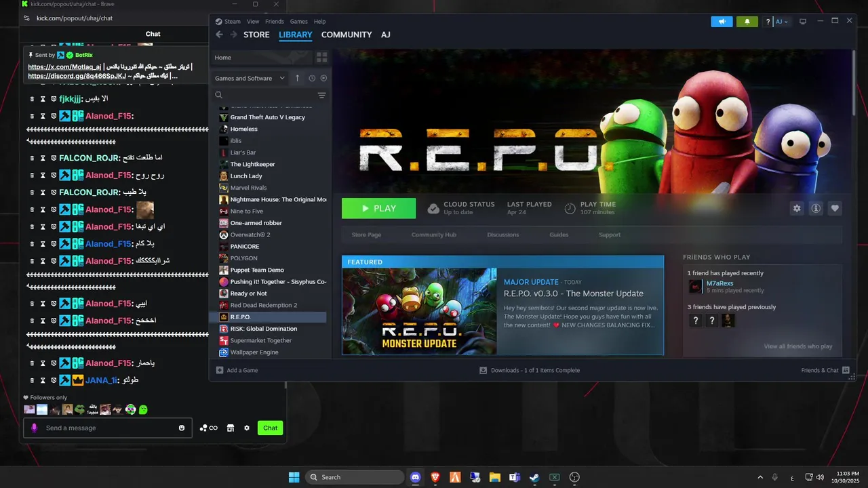Open Microsoft Teams from the taskbar
Viewport: 868px width, 488px height.
(x=515, y=477)
